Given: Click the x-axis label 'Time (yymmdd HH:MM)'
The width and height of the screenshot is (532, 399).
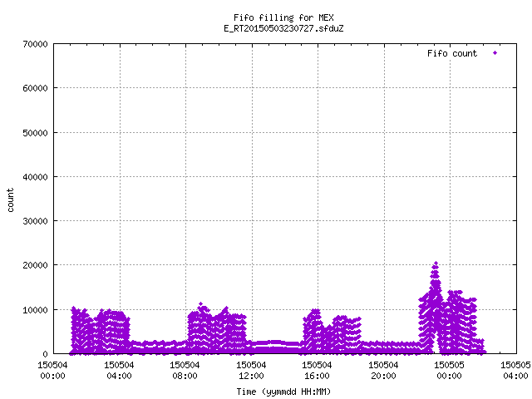Looking at the screenshot, I should click(x=283, y=392).
